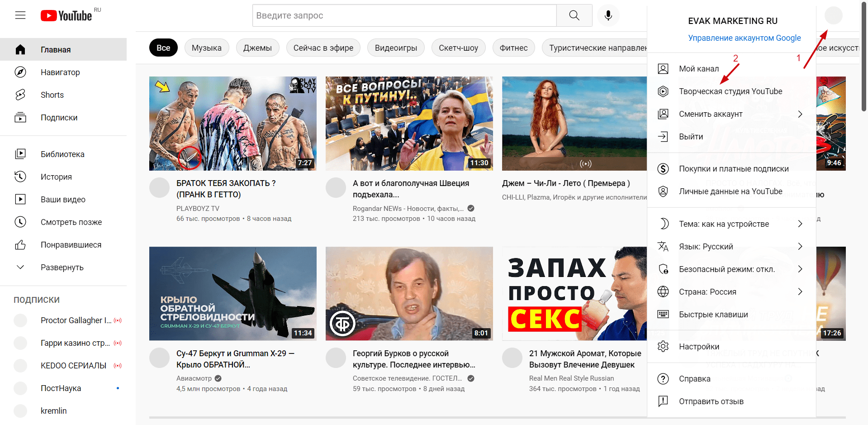This screenshot has height=425, width=868.
Task: Open Джем – Чи-Ли - Лето title
Action: [x=566, y=183]
